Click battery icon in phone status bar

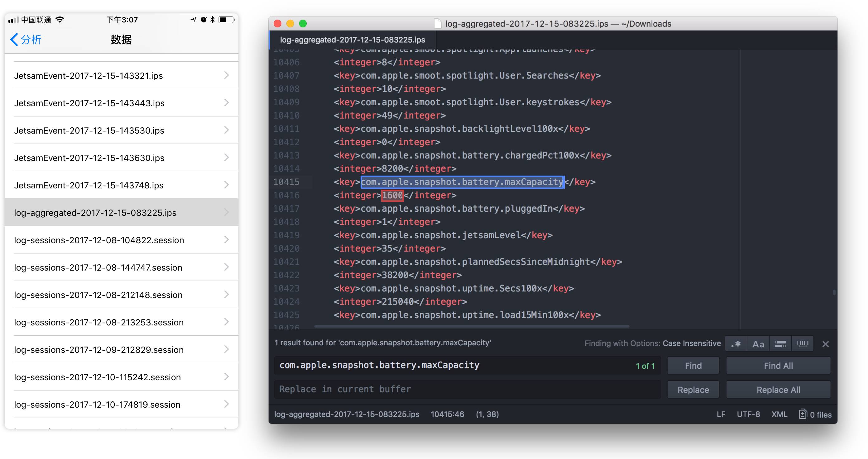[x=227, y=20]
